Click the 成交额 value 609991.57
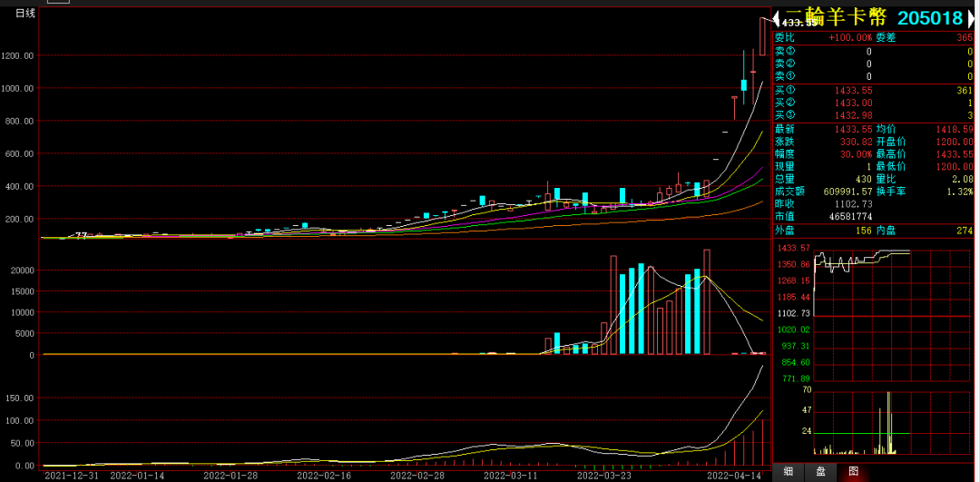The image size is (980, 482). click(x=847, y=192)
